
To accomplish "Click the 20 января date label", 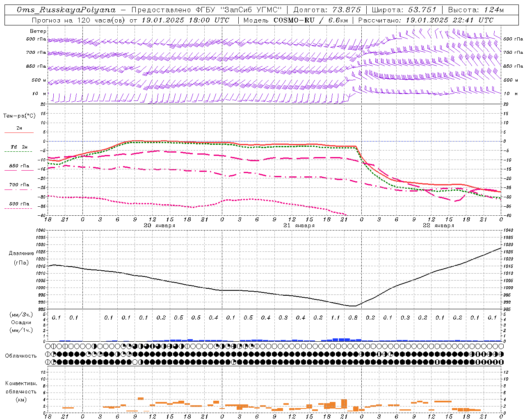I will [x=159, y=226].
